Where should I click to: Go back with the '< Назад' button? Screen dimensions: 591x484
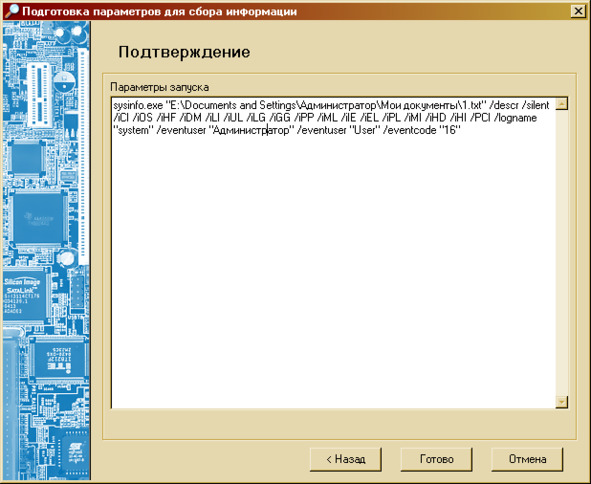coord(346,459)
